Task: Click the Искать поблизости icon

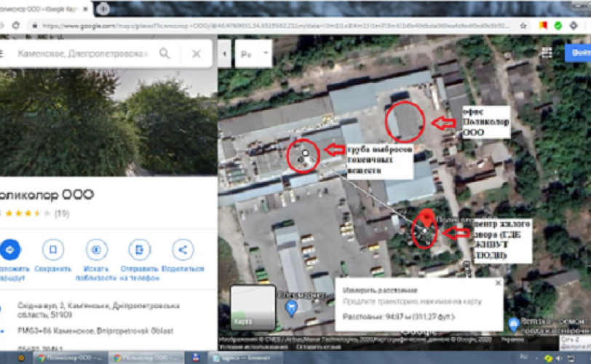Action: (x=97, y=250)
